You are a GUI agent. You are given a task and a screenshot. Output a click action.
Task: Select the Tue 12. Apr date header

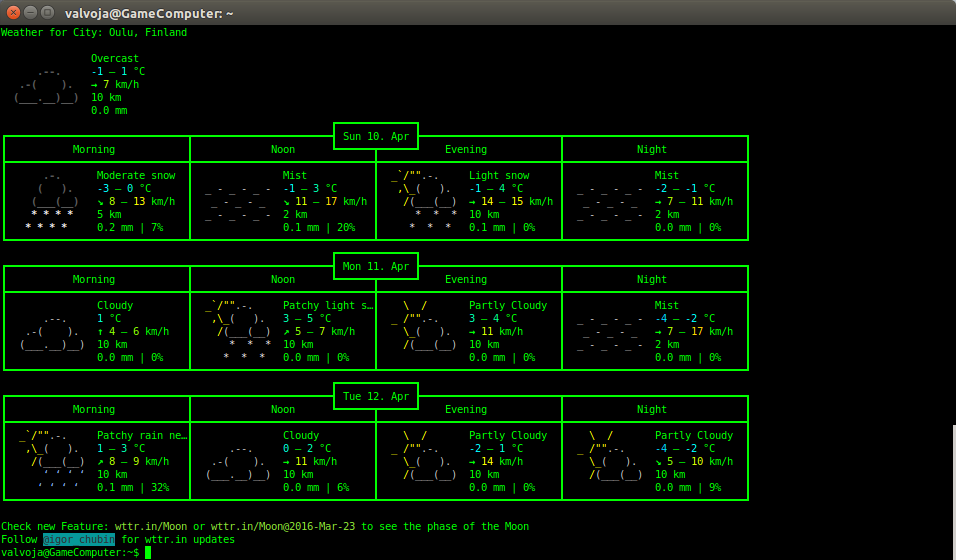point(376,396)
